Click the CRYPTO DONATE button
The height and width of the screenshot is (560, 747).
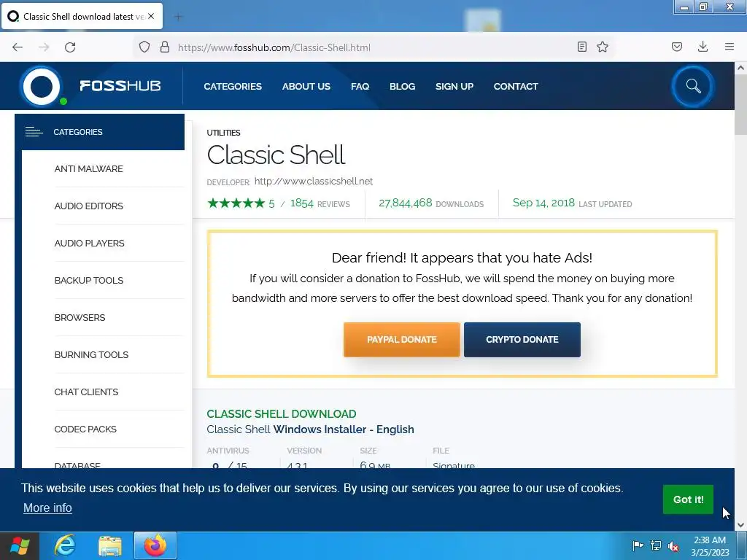point(522,340)
